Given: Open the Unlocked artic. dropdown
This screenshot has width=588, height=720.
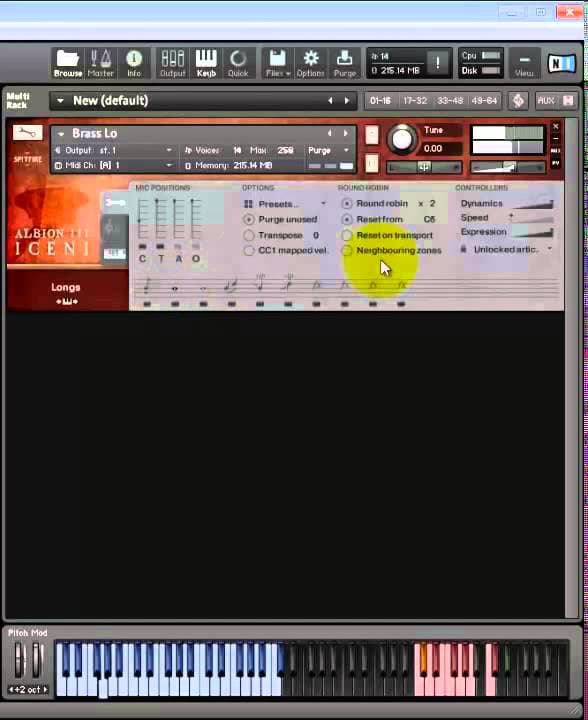Looking at the screenshot, I should [x=513, y=249].
